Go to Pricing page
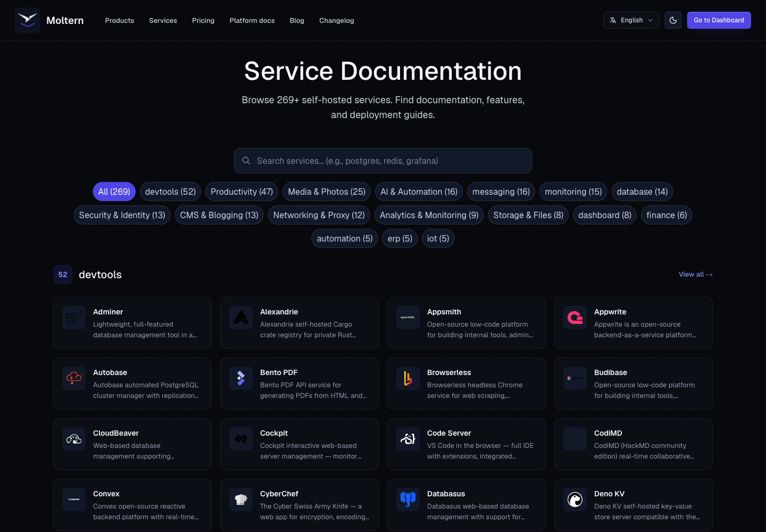This screenshot has width=766, height=532. (203, 20)
